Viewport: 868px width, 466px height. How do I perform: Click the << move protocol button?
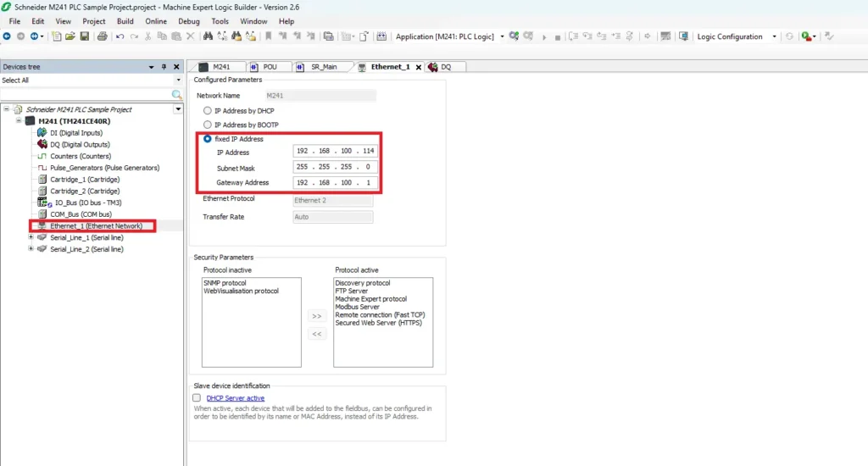tap(317, 334)
